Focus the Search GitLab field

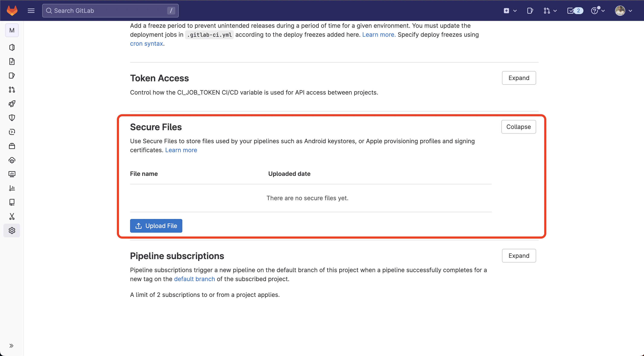point(110,10)
